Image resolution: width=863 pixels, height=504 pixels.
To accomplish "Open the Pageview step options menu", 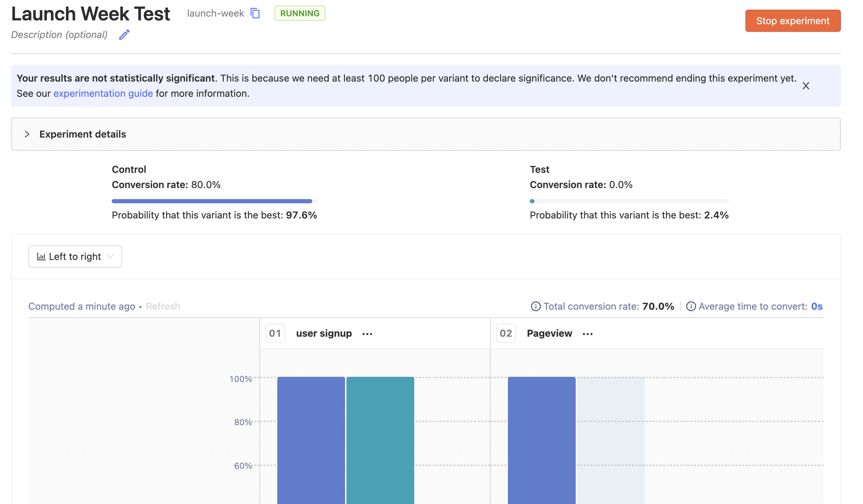I will [587, 334].
